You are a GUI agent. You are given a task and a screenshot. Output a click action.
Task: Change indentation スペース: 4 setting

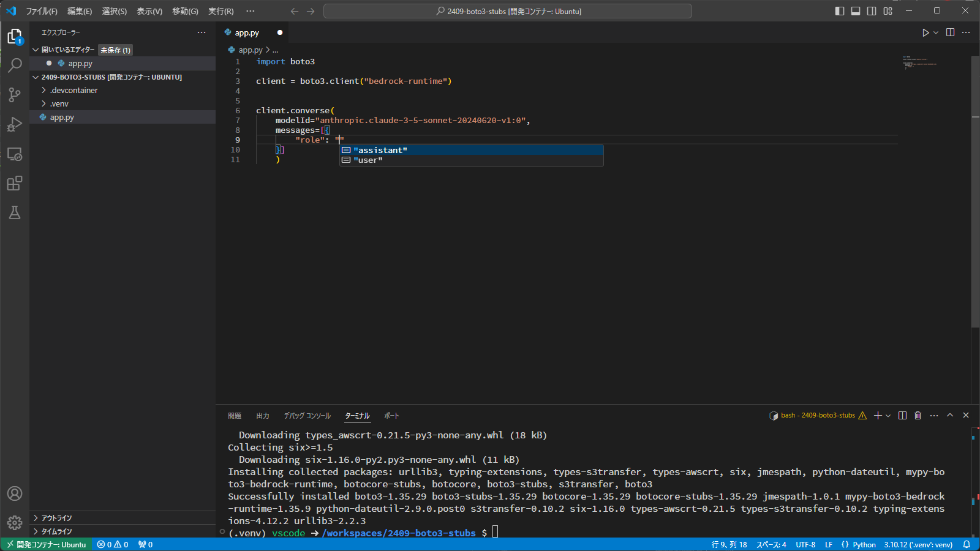(x=771, y=544)
